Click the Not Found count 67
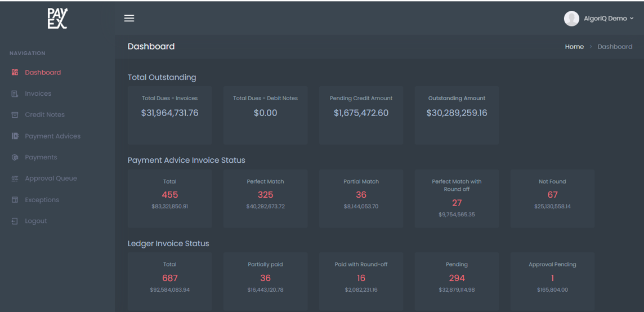This screenshot has height=312, width=644. 552,195
